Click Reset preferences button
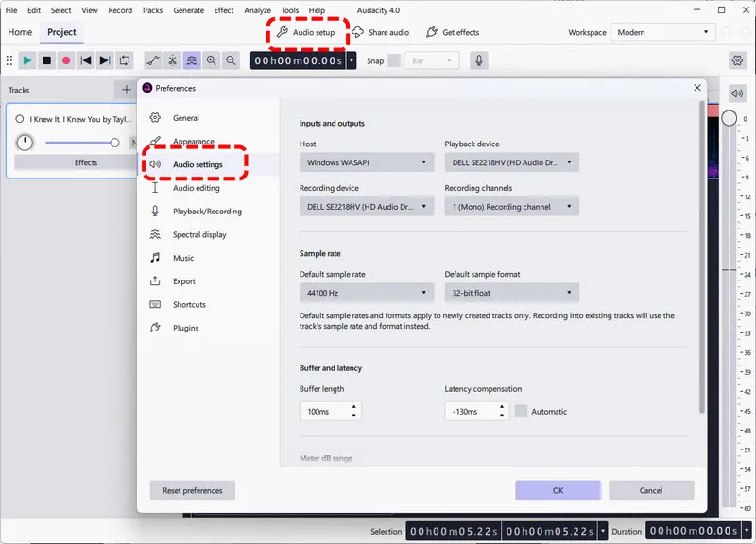The image size is (756, 544). point(193,490)
